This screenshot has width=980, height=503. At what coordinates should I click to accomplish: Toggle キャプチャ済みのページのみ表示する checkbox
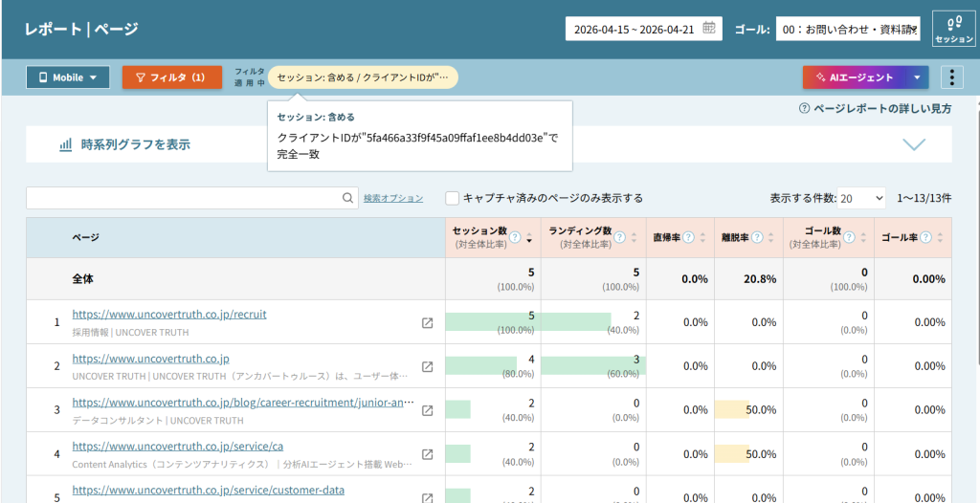click(x=453, y=198)
